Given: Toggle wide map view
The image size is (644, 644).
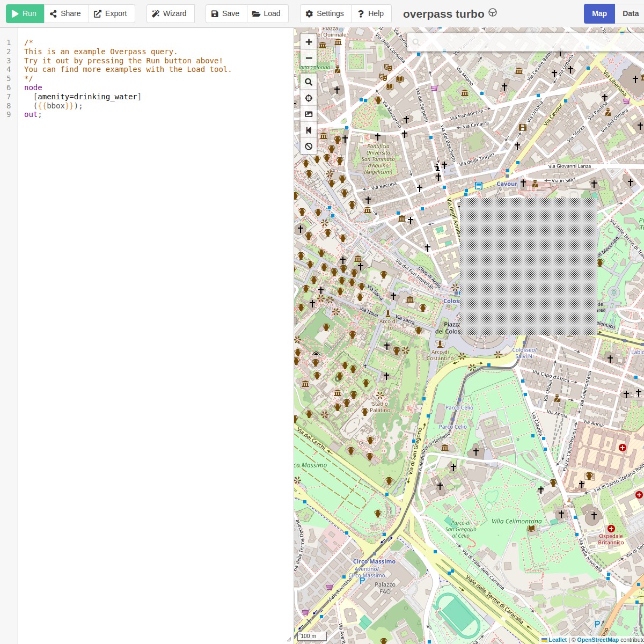Looking at the screenshot, I should pyautogui.click(x=309, y=130).
